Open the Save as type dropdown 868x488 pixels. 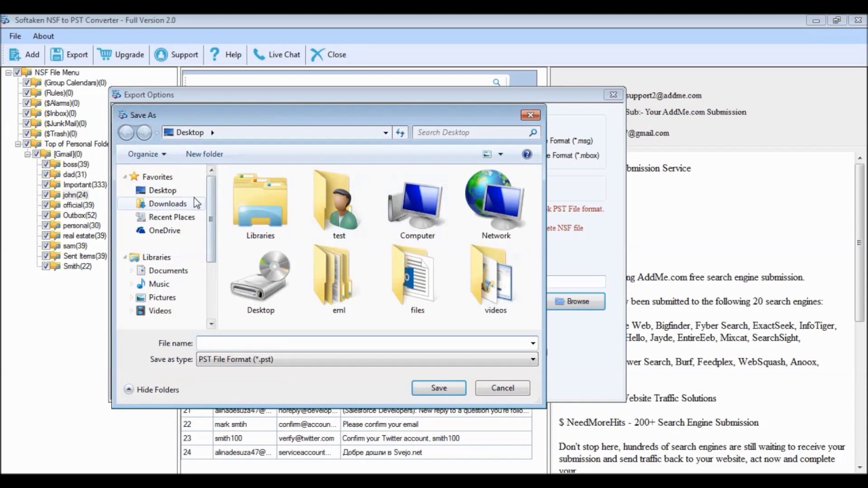pos(533,359)
